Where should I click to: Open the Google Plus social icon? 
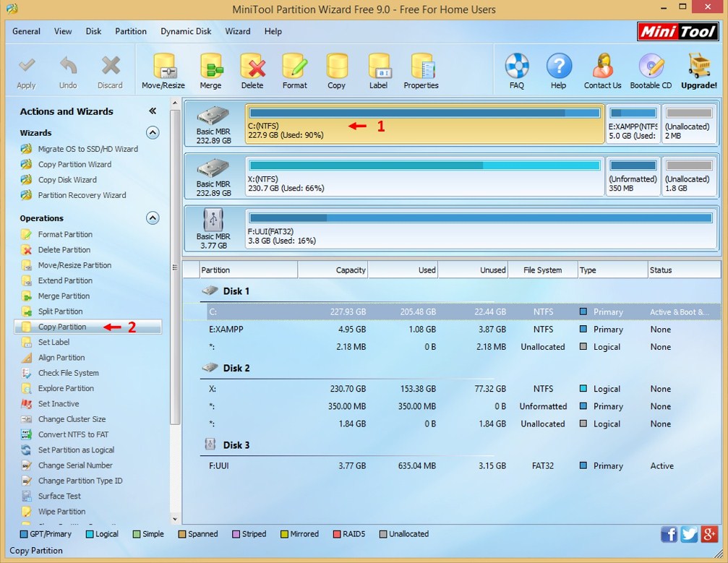[709, 534]
